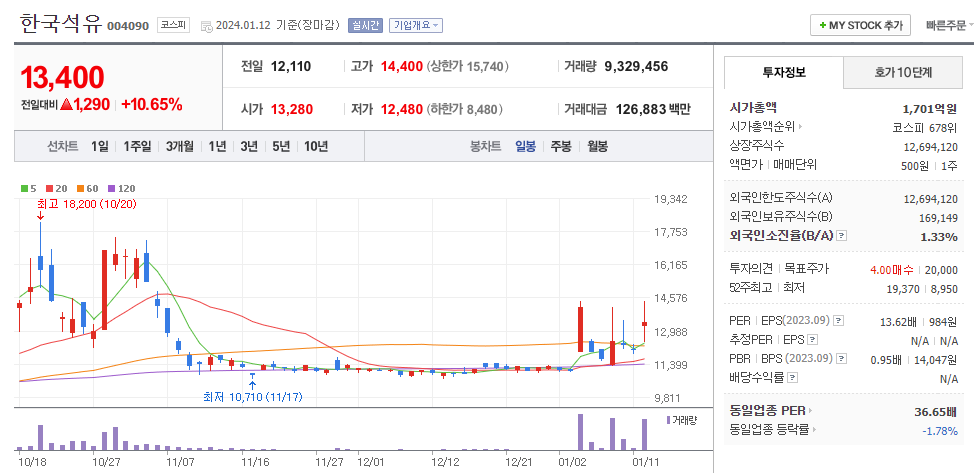Viewport: 977px width, 473px height.
Task: Click the arrow beside 동일업종 등락률
Action: (814, 429)
